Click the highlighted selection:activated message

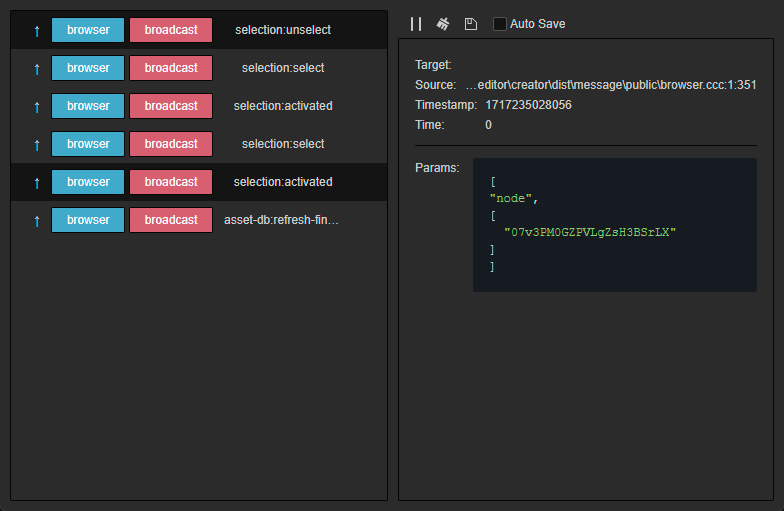pyautogui.click(x=282, y=182)
